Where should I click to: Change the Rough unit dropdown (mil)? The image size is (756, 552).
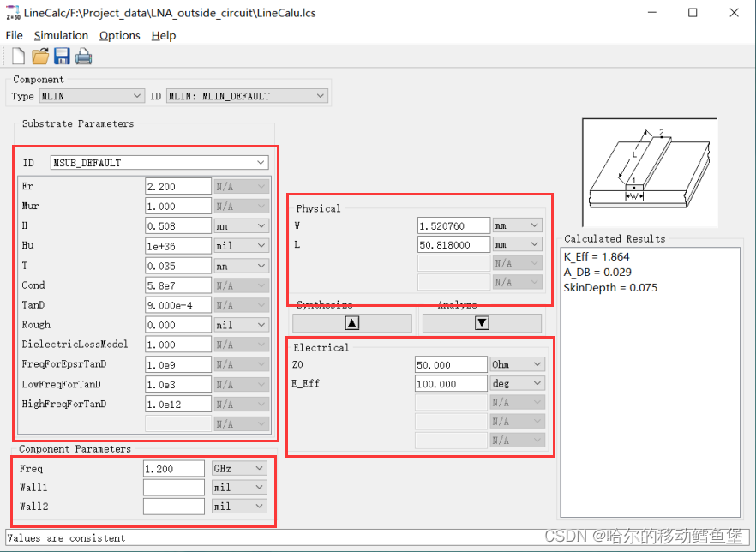(241, 325)
